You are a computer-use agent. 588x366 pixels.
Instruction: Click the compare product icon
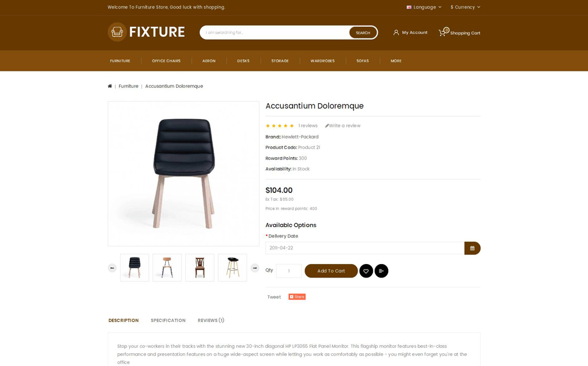tap(381, 271)
